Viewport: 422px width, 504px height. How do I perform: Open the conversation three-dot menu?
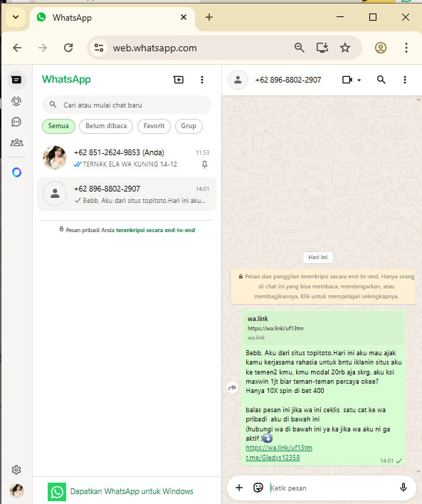coord(405,80)
